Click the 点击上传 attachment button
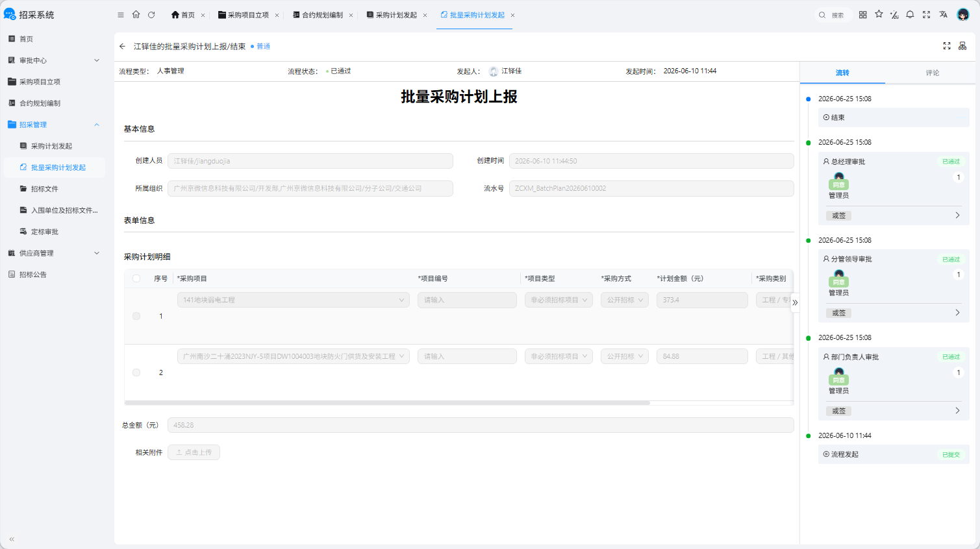Image resolution: width=980 pixels, height=549 pixels. coord(194,452)
